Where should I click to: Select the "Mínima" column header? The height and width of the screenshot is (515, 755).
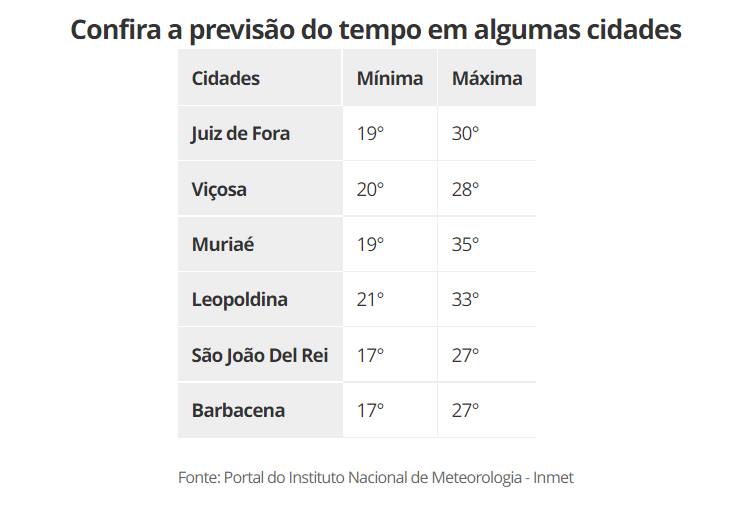click(389, 78)
